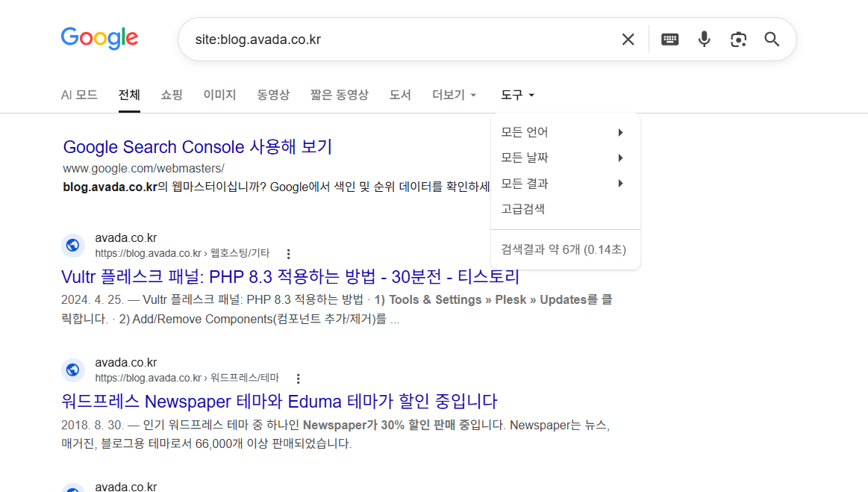Click the blog.avada.co.kr › 워드프레스/테마 breadcrumb
Viewport: 868px width, 492px height.
(187, 378)
